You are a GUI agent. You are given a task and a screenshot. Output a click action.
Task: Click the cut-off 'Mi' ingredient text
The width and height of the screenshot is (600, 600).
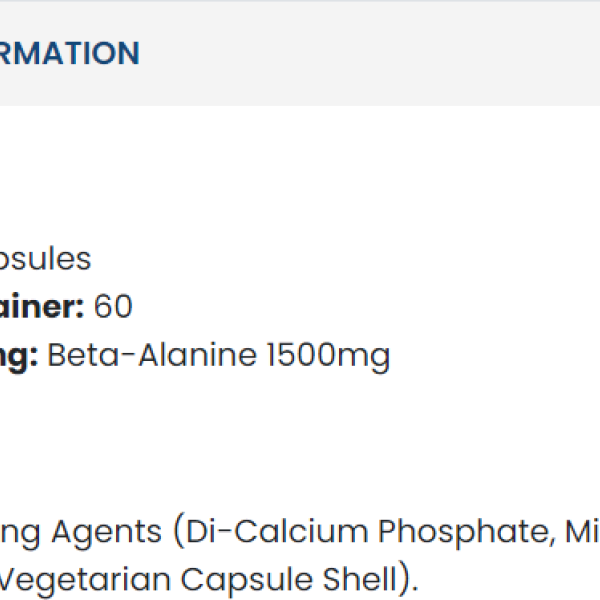coord(579,531)
